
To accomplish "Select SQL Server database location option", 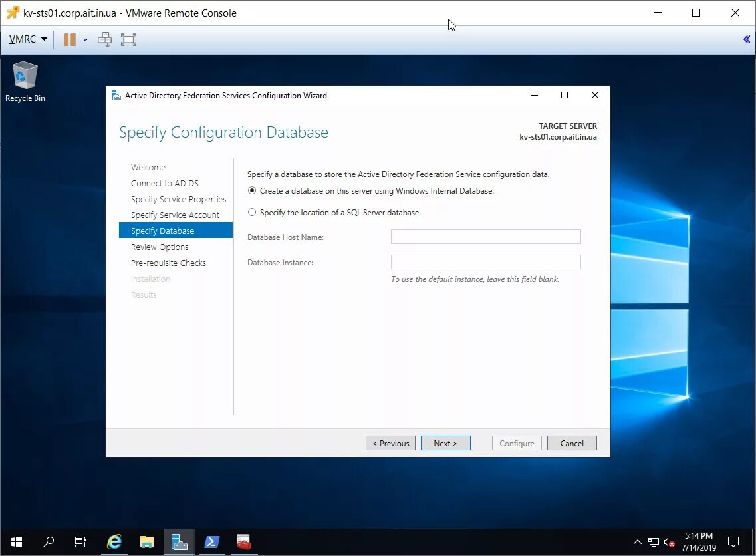I will click(252, 212).
